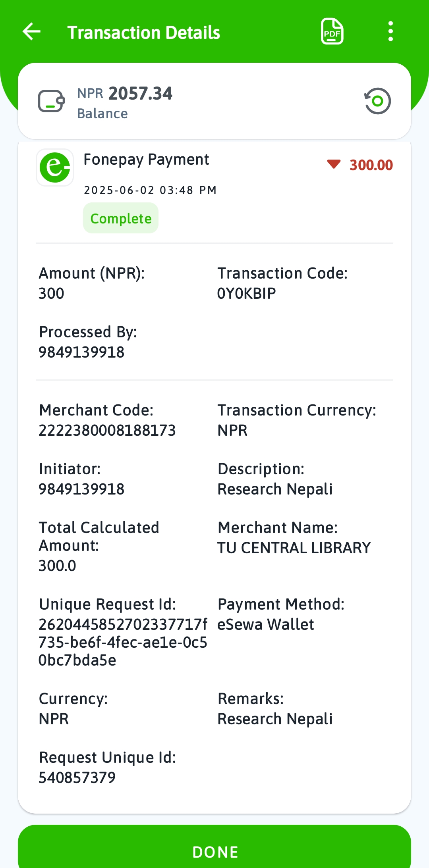Refresh the wallet balance
Screen dimensions: 429x868
tap(377, 101)
